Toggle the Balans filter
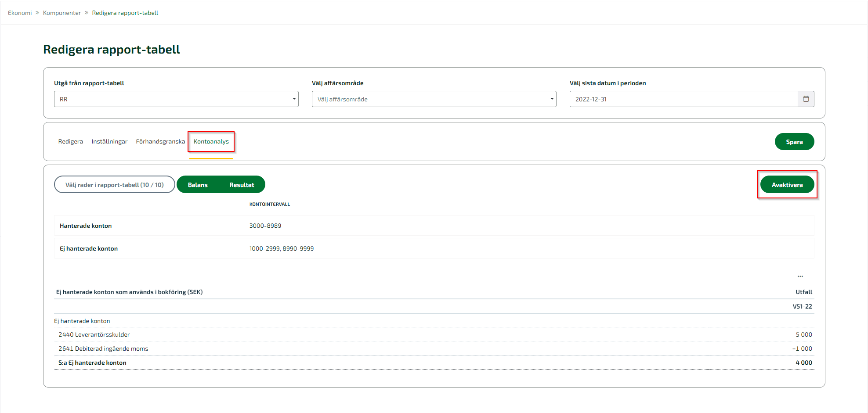This screenshot has height=413, width=868. 198,185
